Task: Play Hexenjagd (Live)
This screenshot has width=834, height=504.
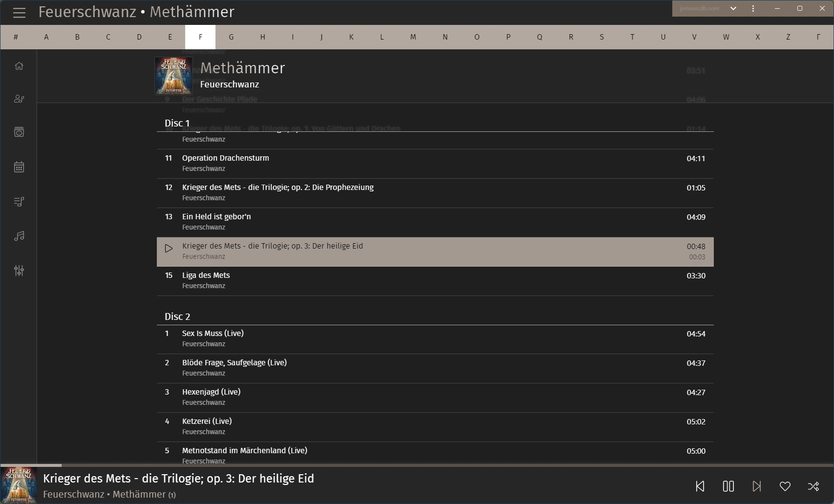Action: (435, 398)
